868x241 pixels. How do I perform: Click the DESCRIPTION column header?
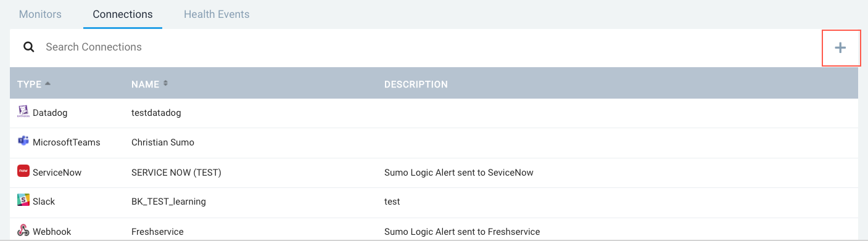(416, 84)
